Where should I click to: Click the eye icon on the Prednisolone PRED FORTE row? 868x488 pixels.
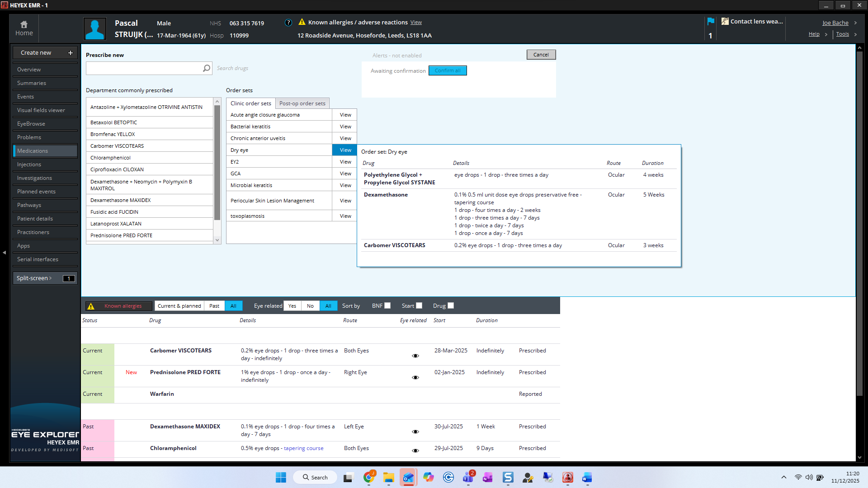coord(415,378)
